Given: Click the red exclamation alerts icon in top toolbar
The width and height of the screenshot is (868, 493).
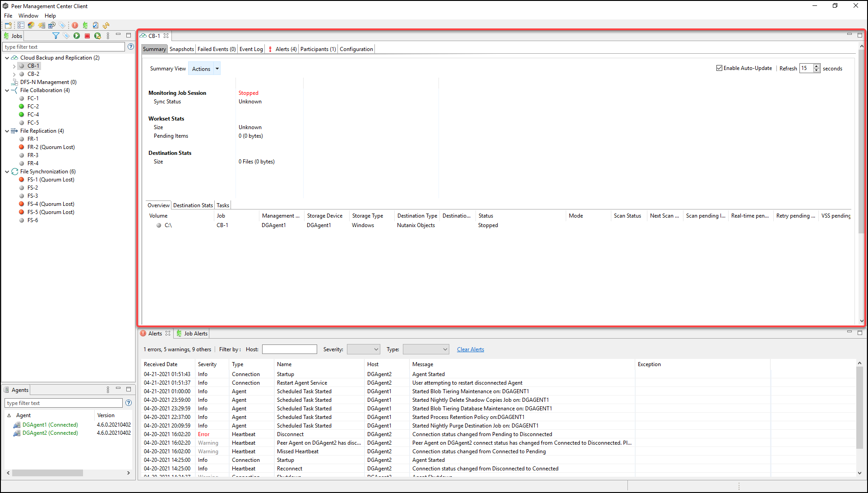Looking at the screenshot, I should pyautogui.click(x=75, y=25).
